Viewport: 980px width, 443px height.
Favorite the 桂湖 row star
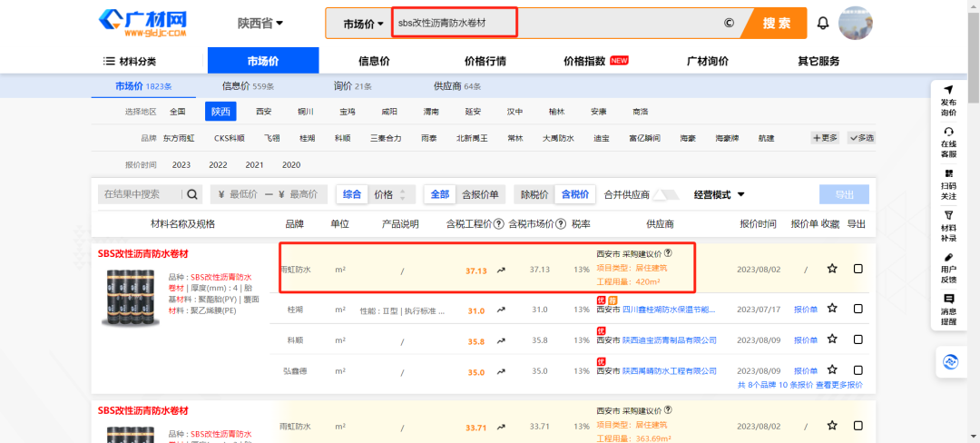(x=832, y=308)
